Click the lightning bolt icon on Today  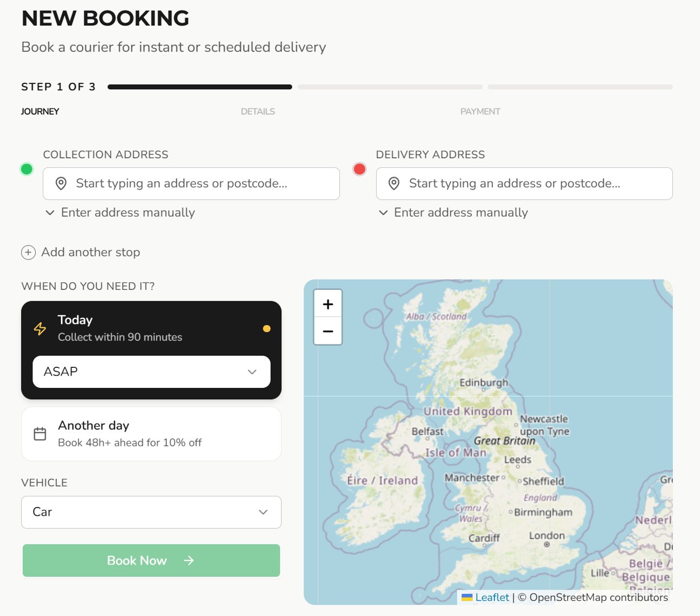(40, 328)
